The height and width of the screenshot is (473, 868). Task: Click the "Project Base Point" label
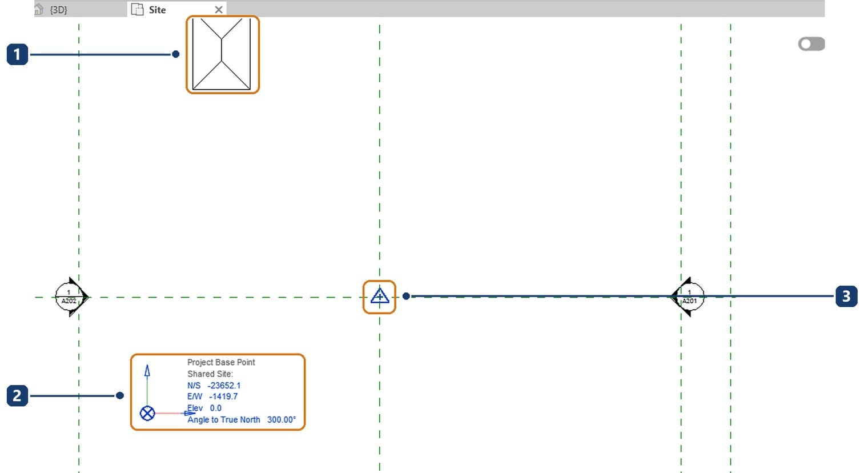click(x=221, y=362)
